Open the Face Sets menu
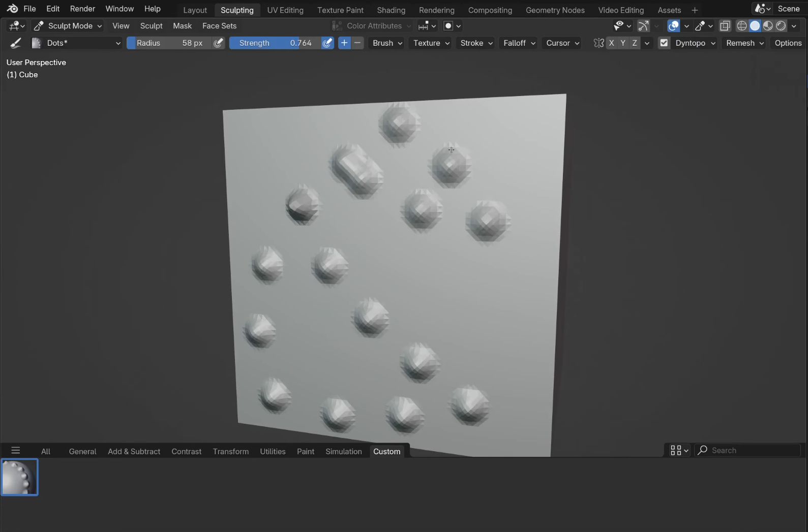Screen dimensions: 808x532 click(220, 26)
